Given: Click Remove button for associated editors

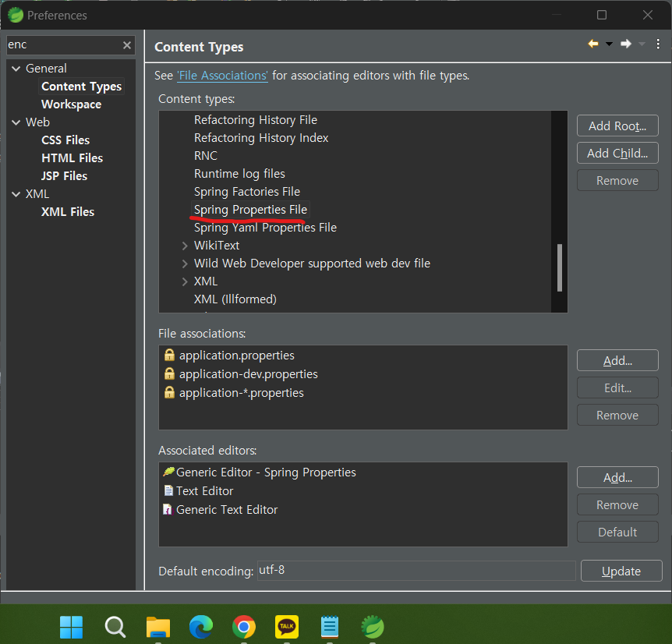Looking at the screenshot, I should pyautogui.click(x=617, y=505).
